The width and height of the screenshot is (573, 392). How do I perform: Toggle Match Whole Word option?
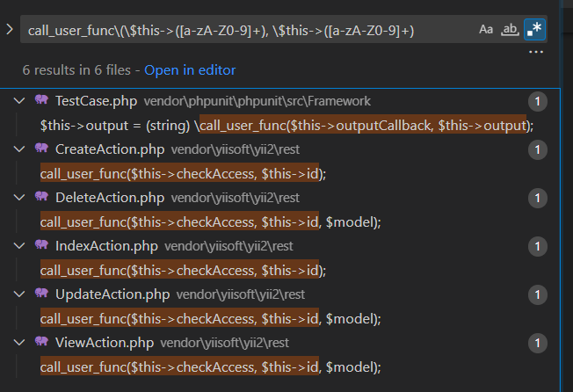tap(509, 30)
